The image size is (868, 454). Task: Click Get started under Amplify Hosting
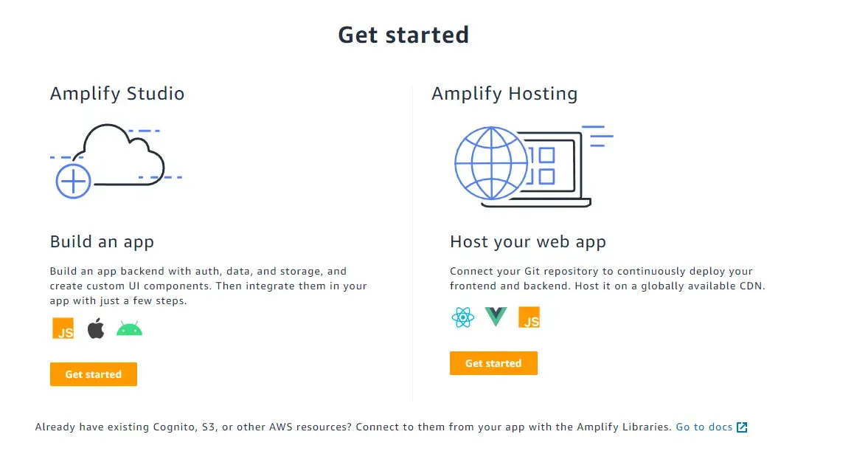(x=493, y=362)
